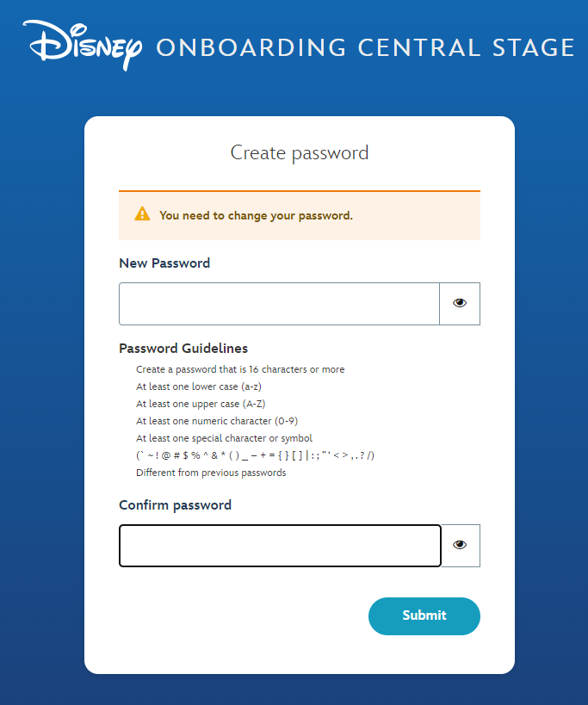The width and height of the screenshot is (588, 705).
Task: Focus the New Password input field
Action: point(279,304)
